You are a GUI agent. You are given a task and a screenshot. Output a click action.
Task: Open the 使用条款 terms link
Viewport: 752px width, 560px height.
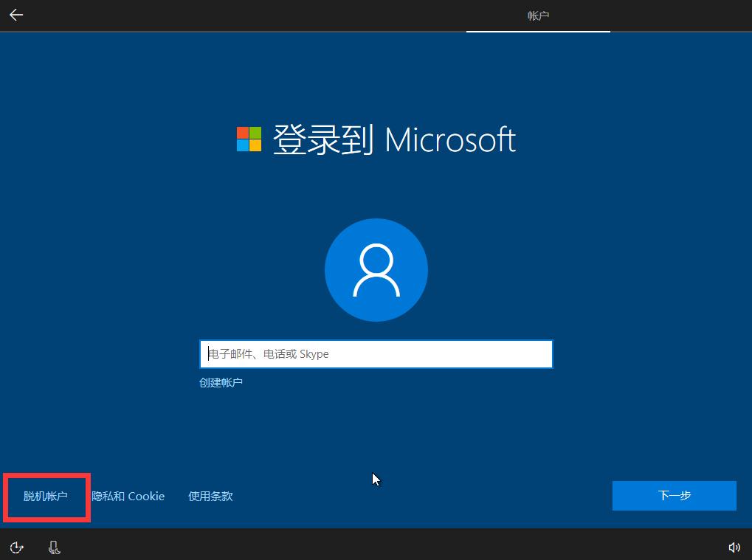coord(210,496)
